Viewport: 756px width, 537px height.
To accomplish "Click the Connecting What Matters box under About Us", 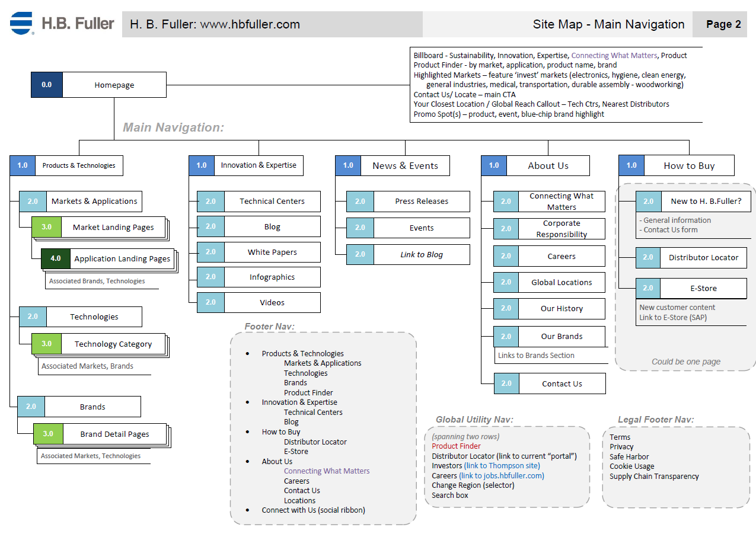I will [549, 202].
